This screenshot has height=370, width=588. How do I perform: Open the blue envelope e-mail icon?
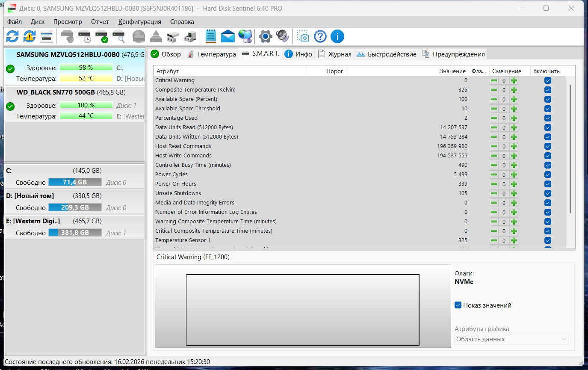click(x=228, y=36)
